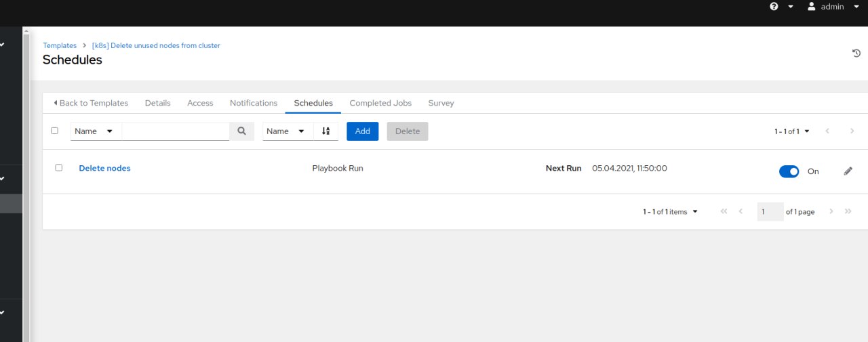Click Templates breadcrumb link

pos(60,45)
